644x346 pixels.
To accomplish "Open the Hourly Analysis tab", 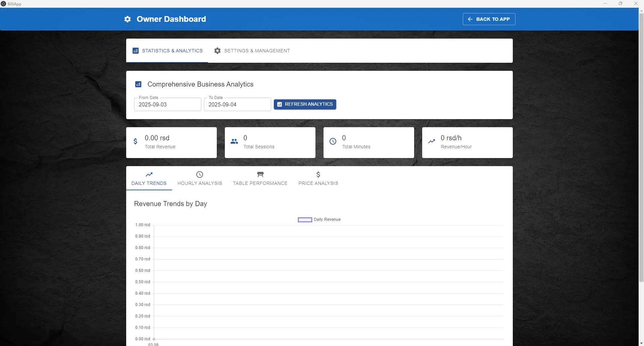I will [x=200, y=179].
